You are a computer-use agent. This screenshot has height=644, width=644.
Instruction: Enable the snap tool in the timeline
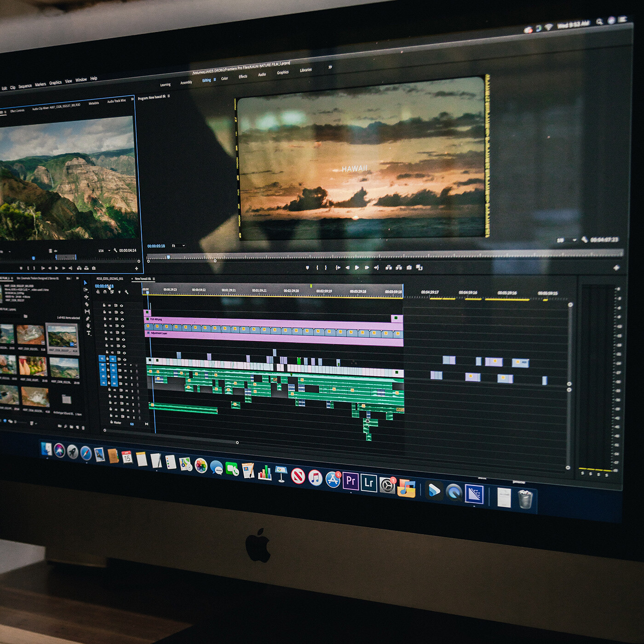[105, 292]
